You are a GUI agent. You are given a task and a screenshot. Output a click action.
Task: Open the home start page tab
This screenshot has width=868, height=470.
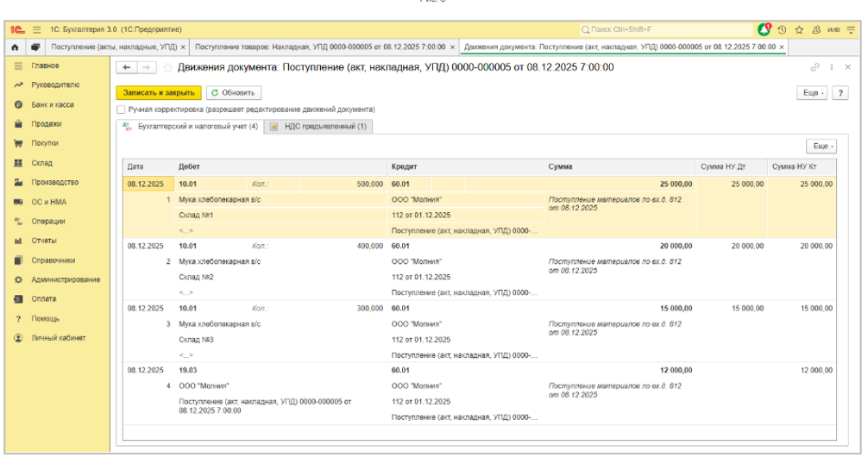15,47
